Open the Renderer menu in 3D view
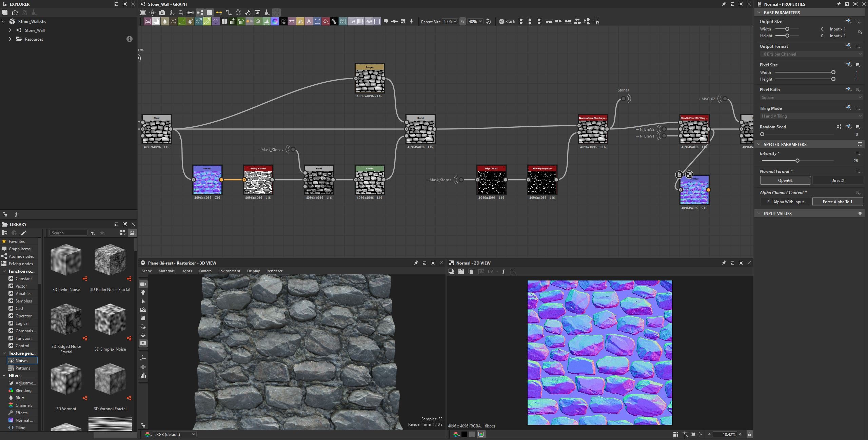 click(x=274, y=271)
